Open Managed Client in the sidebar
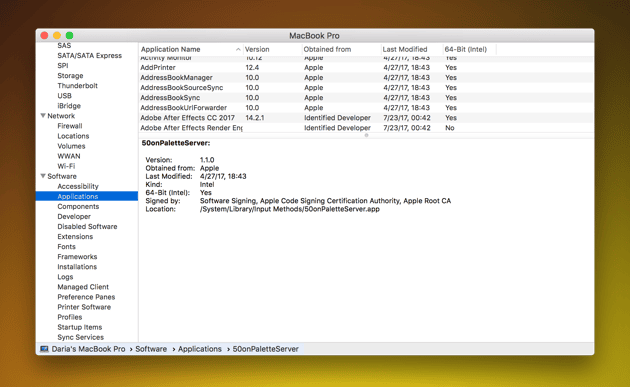This screenshot has width=630, height=387. tap(83, 287)
